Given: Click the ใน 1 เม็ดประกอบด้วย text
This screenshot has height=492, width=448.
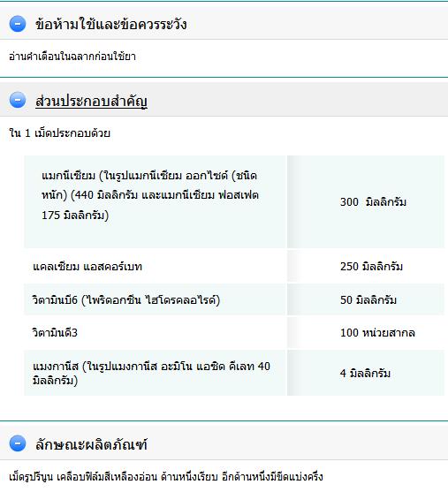Looking at the screenshot, I should pyautogui.click(x=60, y=133).
